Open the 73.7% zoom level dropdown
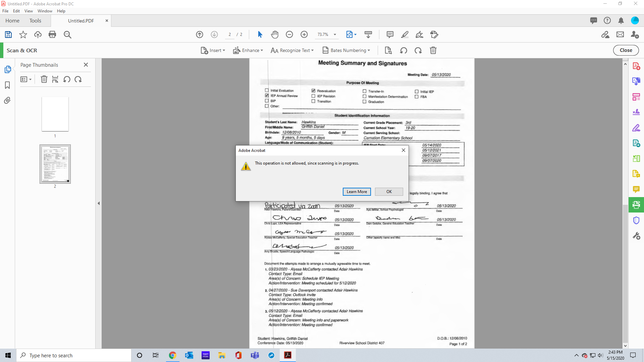The height and width of the screenshot is (362, 644). pos(335,35)
